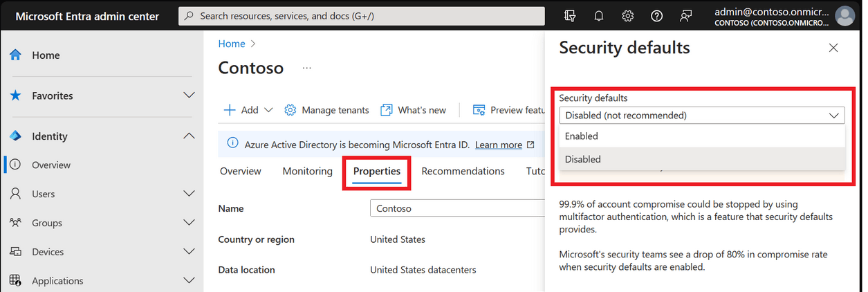The height and width of the screenshot is (292, 868).
Task: Click the portal Copilot icon in header
Action: pos(570,16)
